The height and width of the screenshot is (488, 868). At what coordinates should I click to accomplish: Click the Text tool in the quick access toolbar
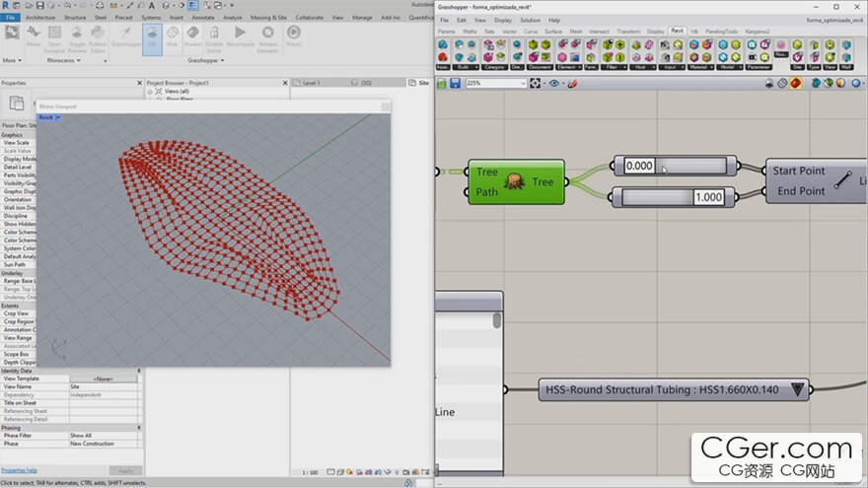(x=151, y=6)
